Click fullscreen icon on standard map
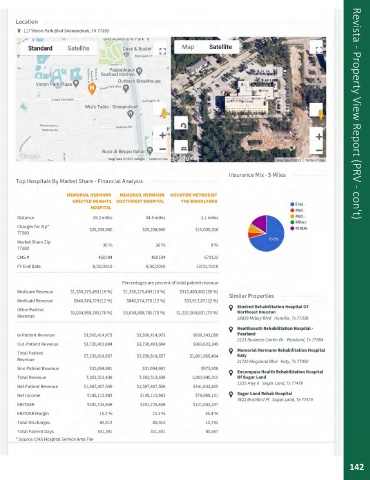The height and width of the screenshot is (480, 370). [162, 51]
